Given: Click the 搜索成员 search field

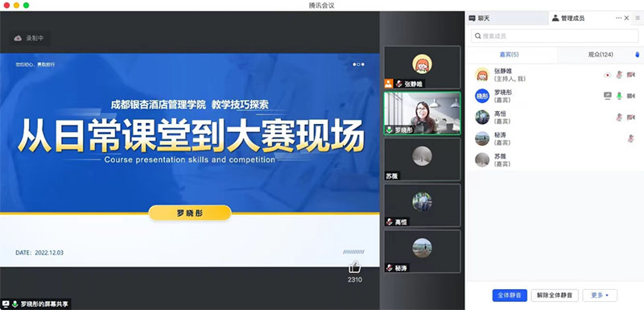Looking at the screenshot, I should coord(555,36).
